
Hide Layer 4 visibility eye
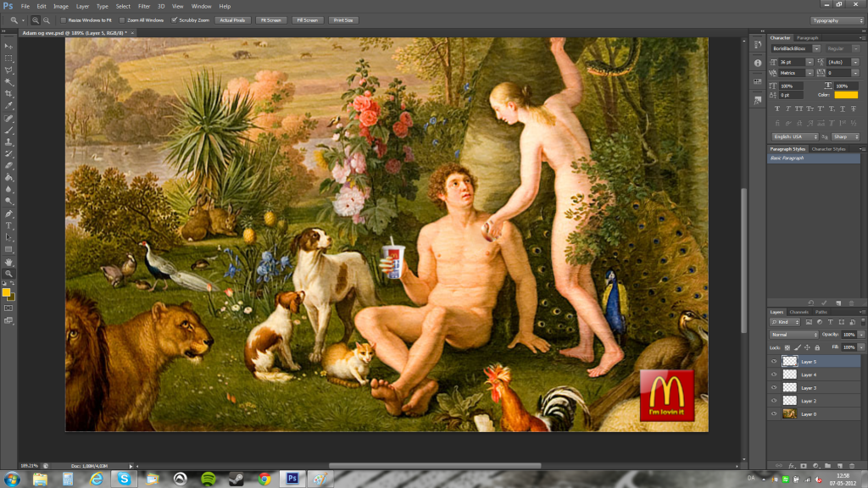click(774, 374)
